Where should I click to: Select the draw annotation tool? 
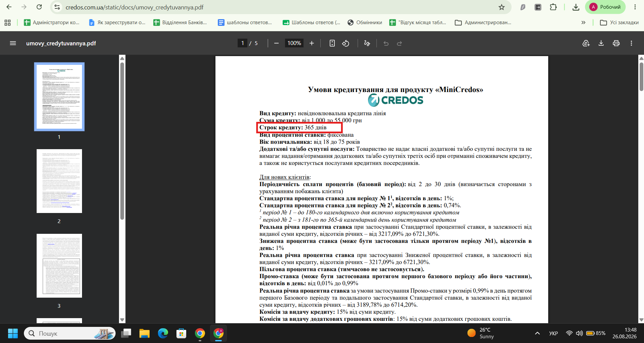coord(367,43)
